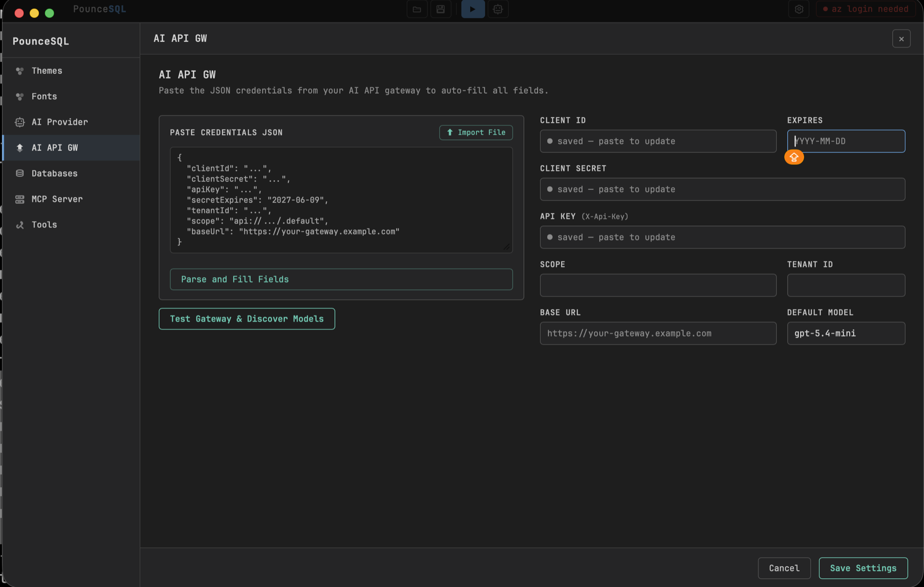Open the Themes settings section
924x587 pixels.
click(x=71, y=71)
